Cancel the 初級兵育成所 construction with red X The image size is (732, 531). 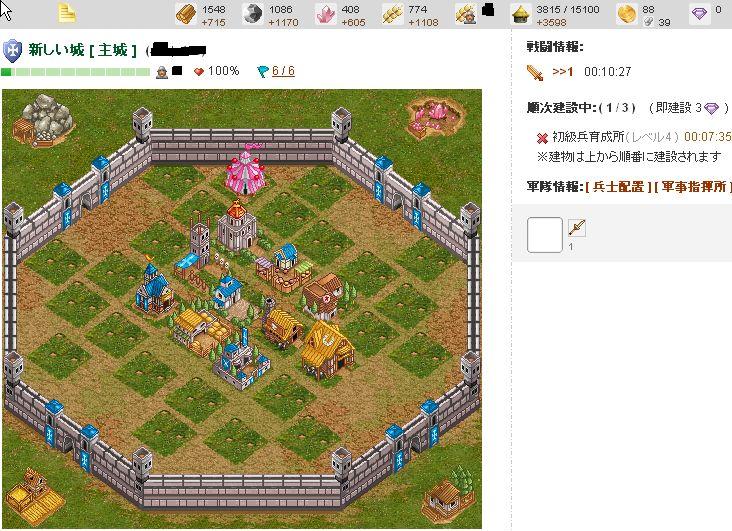(x=542, y=138)
